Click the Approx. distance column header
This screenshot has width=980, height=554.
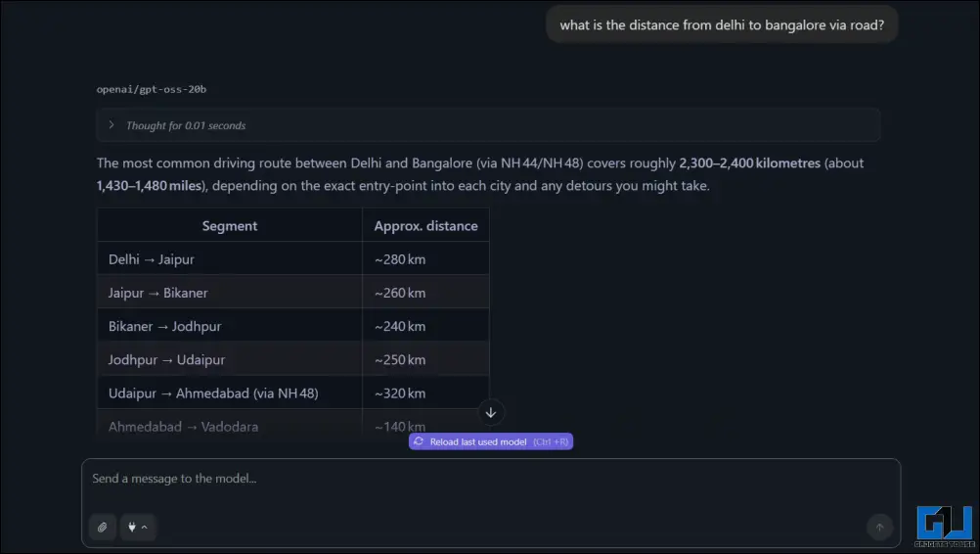tap(425, 226)
